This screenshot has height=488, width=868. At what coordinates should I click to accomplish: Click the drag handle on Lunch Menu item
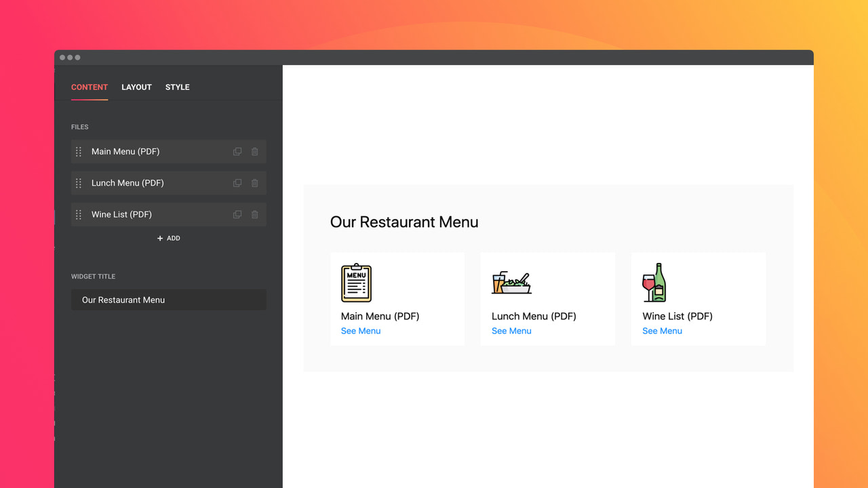click(79, 182)
